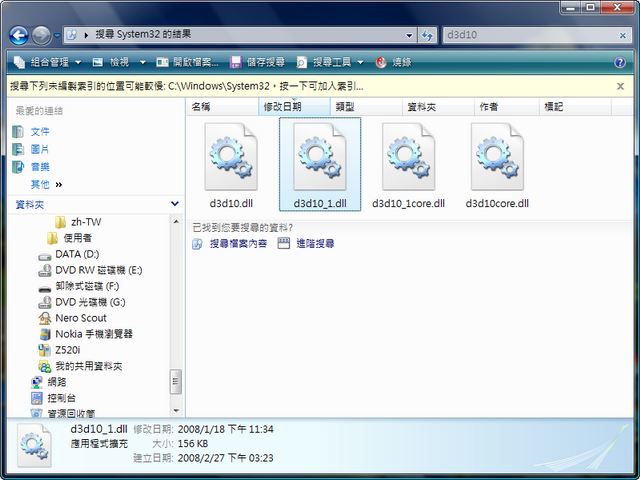The image size is (640, 480).
Task: Select Nokia 手機瀏覽器 item
Action: [85, 334]
